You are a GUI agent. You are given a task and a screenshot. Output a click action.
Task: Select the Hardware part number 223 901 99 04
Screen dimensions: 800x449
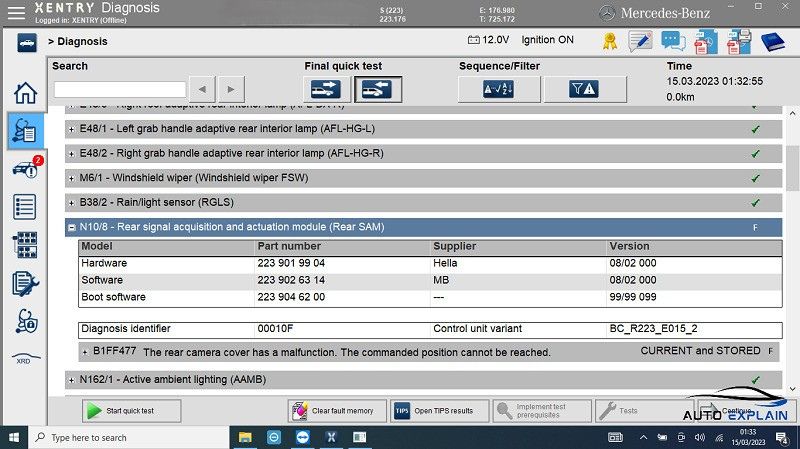[291, 263]
